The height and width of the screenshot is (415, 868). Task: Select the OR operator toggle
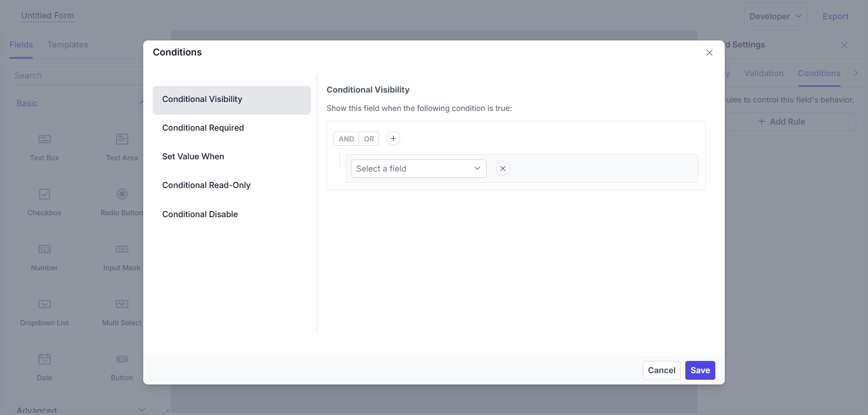[x=369, y=139]
